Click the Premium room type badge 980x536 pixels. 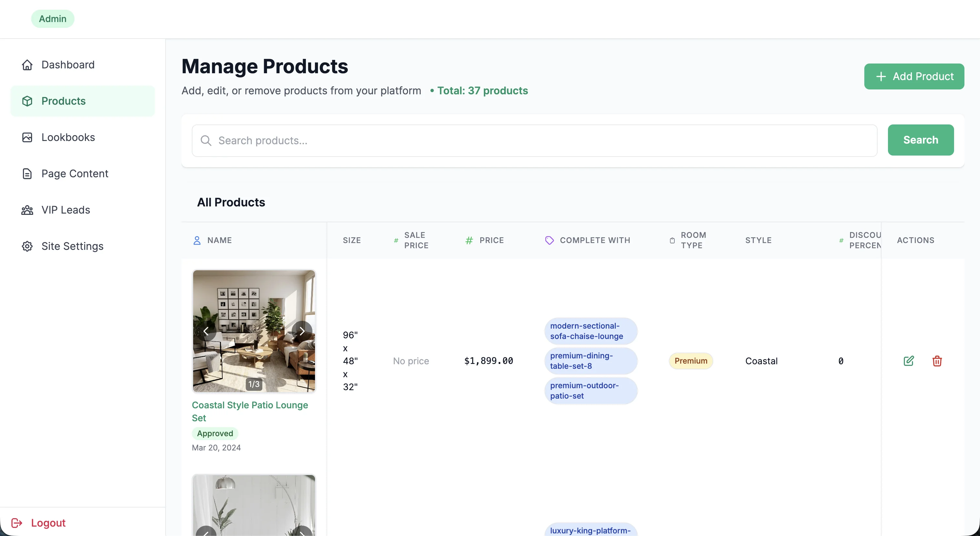[x=691, y=361]
